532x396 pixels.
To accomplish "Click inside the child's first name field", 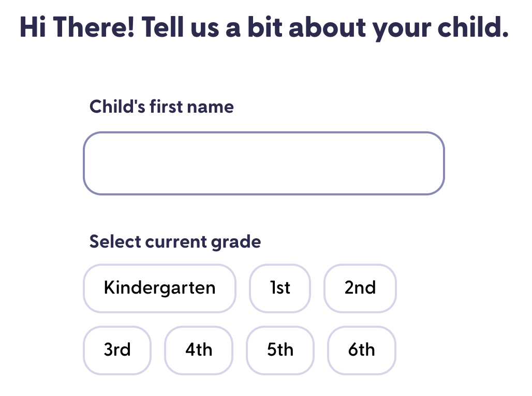I will tap(264, 163).
